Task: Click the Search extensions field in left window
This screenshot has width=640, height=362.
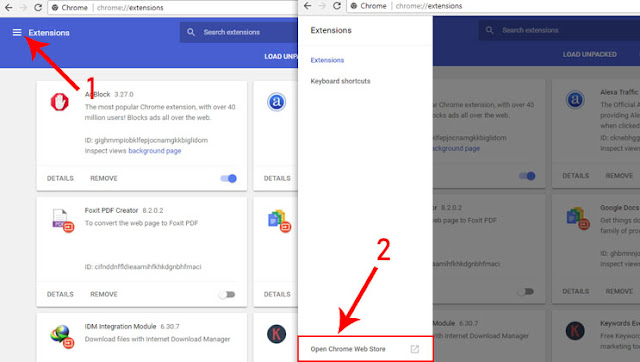Action: coord(239,32)
